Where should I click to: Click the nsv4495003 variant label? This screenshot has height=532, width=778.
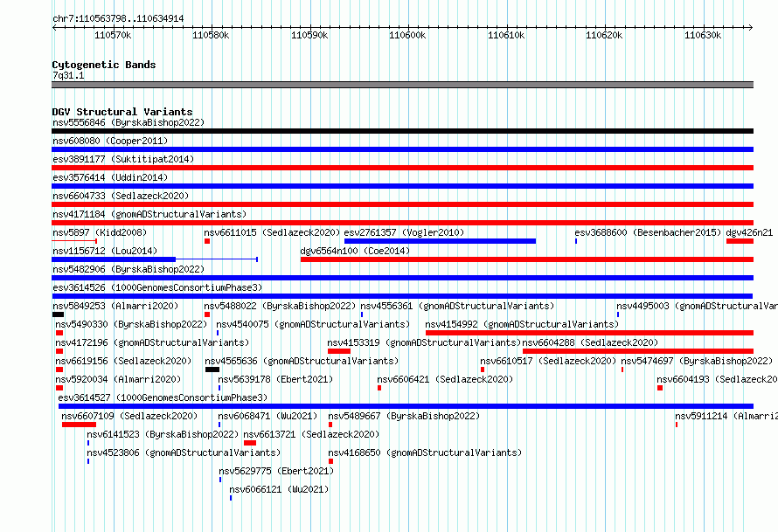(x=697, y=306)
